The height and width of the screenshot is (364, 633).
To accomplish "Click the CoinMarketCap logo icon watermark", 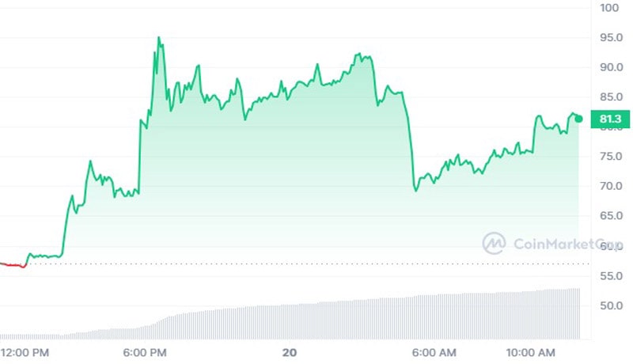I will pyautogui.click(x=495, y=242).
